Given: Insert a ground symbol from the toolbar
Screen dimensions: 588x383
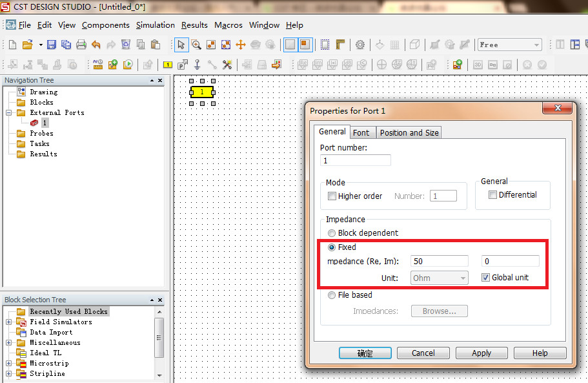Looking at the screenshot, I should pyautogui.click(x=198, y=65).
